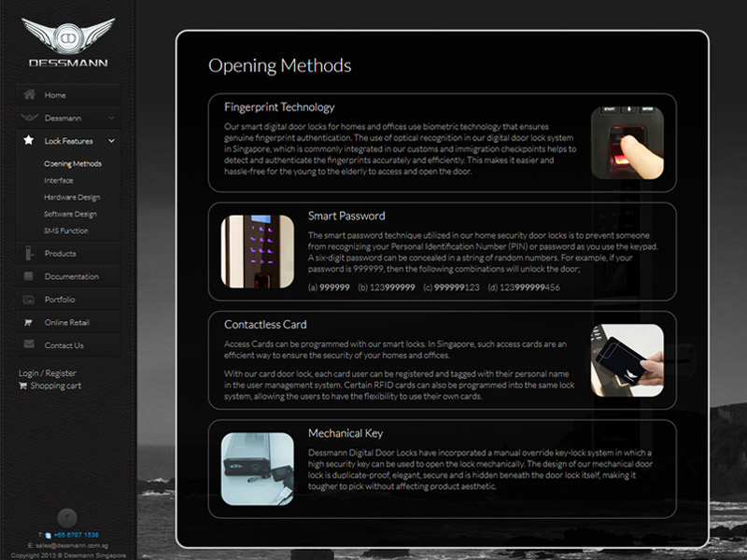Expand the Dessmann menu chevron
The width and height of the screenshot is (747, 560).
coord(111,118)
